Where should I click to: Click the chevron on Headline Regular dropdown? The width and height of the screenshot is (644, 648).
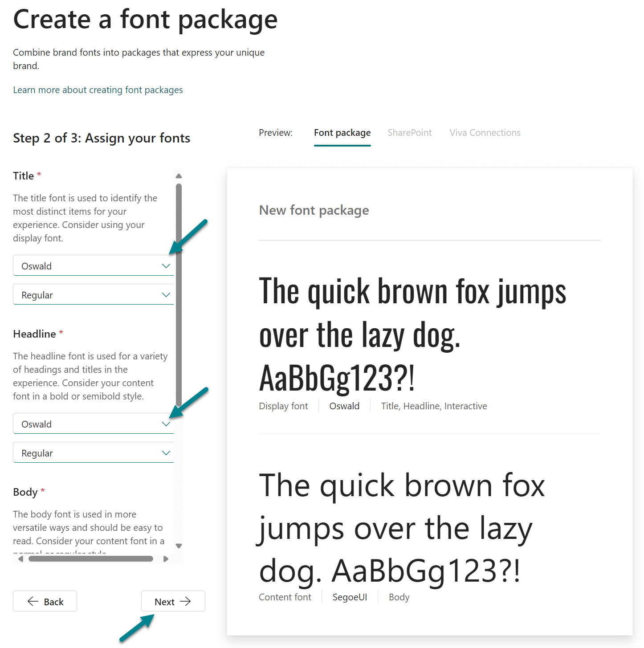(166, 453)
